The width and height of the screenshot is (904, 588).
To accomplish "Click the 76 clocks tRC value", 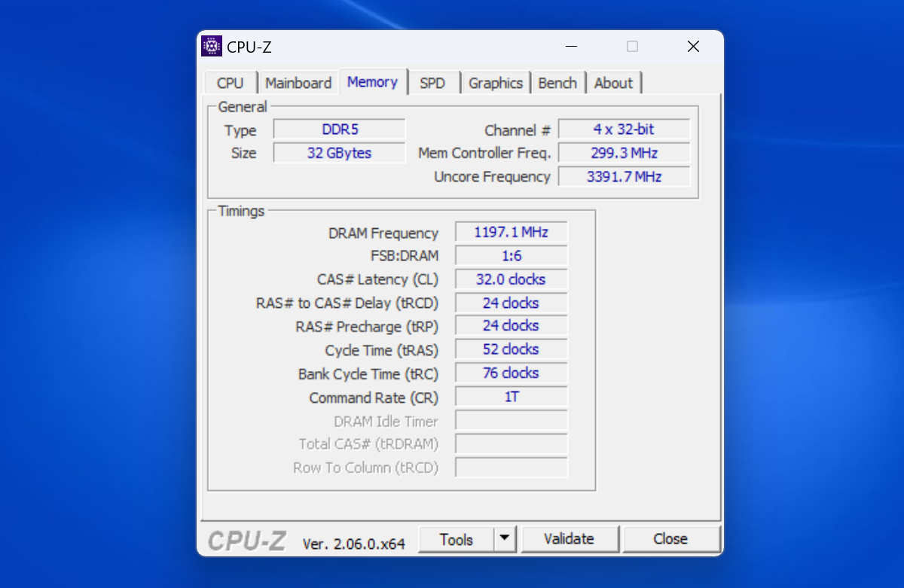I will [512, 373].
